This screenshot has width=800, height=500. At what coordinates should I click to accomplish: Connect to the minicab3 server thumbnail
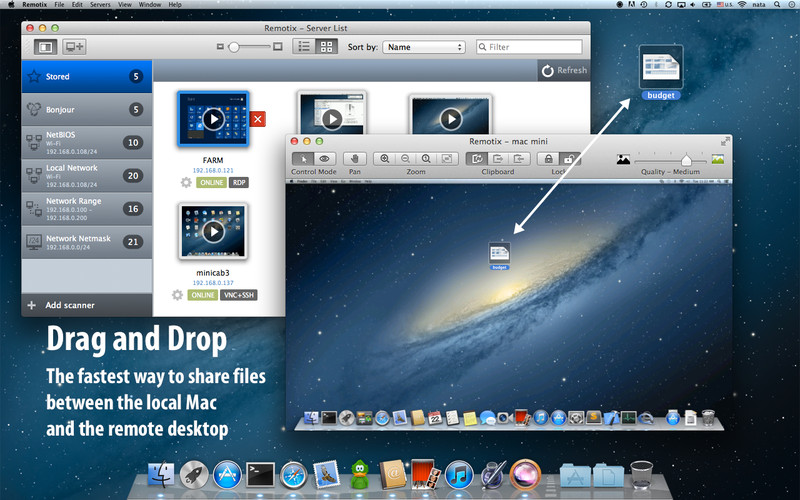pyautogui.click(x=213, y=232)
